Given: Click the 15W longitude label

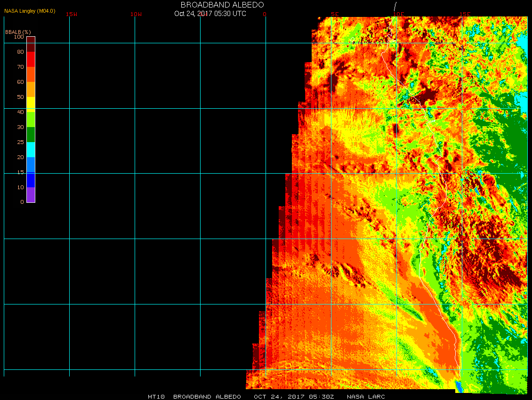Looking at the screenshot, I should [x=72, y=14].
